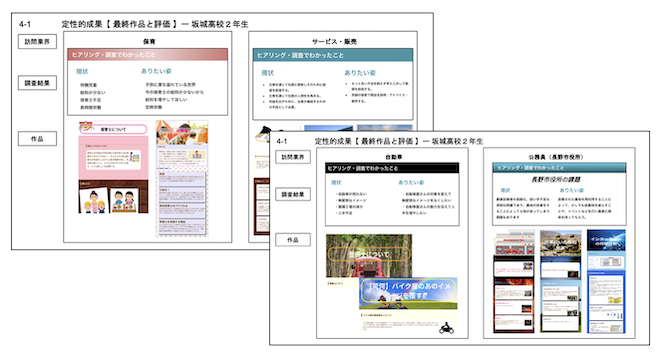Open the dotted-border childcare webpage thumbnail
Image resolution: width=670 pixels, height=363 pixels.
pos(182,178)
